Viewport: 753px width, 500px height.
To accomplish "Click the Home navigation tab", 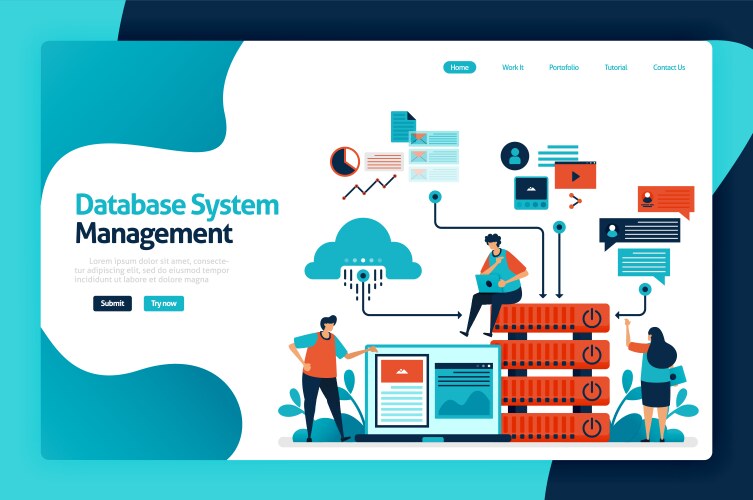I will (x=459, y=67).
